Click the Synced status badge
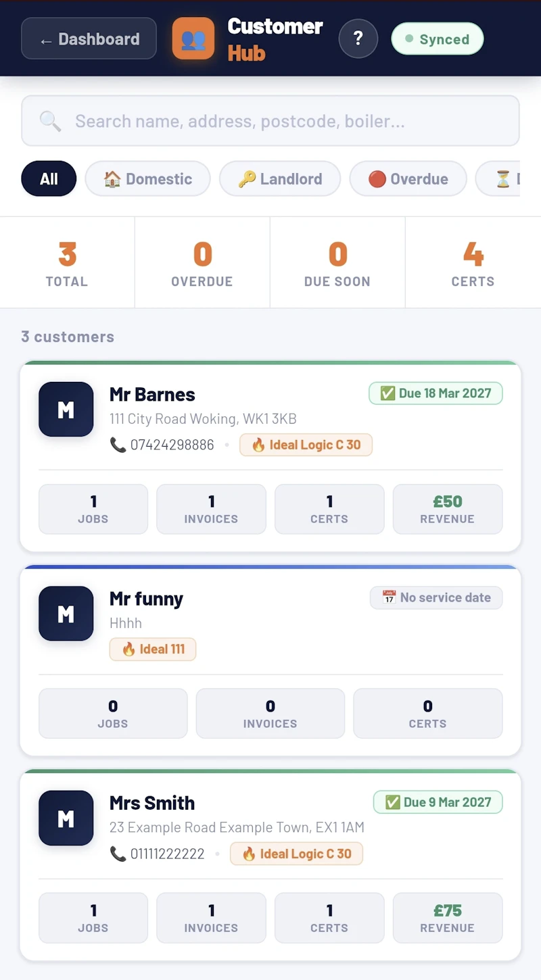541x980 pixels. (x=438, y=39)
